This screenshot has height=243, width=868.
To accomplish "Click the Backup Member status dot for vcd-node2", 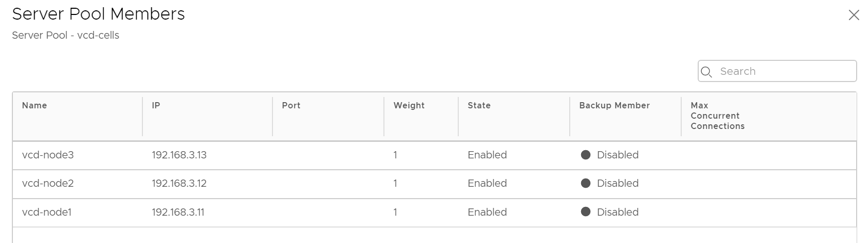I will point(585,183).
